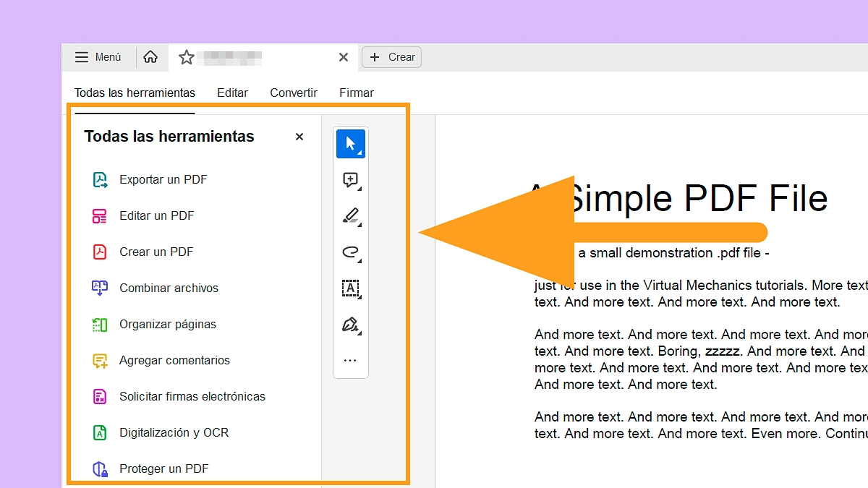Select the text selection box tool
Image resolution: width=868 pixels, height=488 pixels.
(x=350, y=288)
